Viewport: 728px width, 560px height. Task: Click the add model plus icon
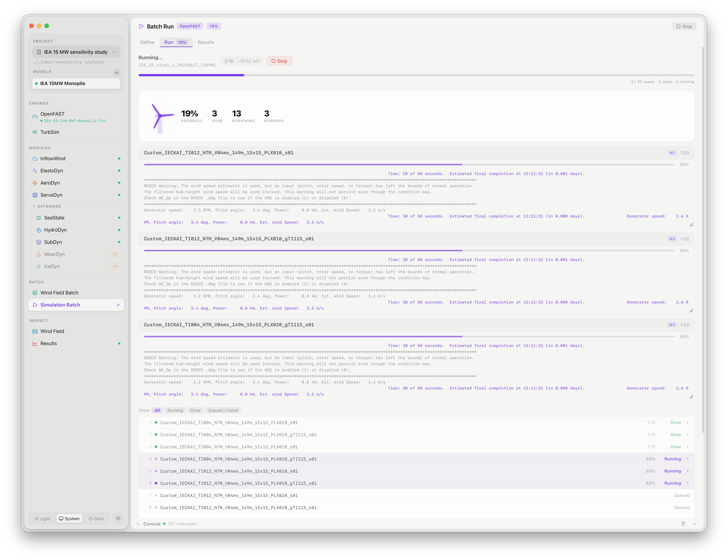click(117, 72)
